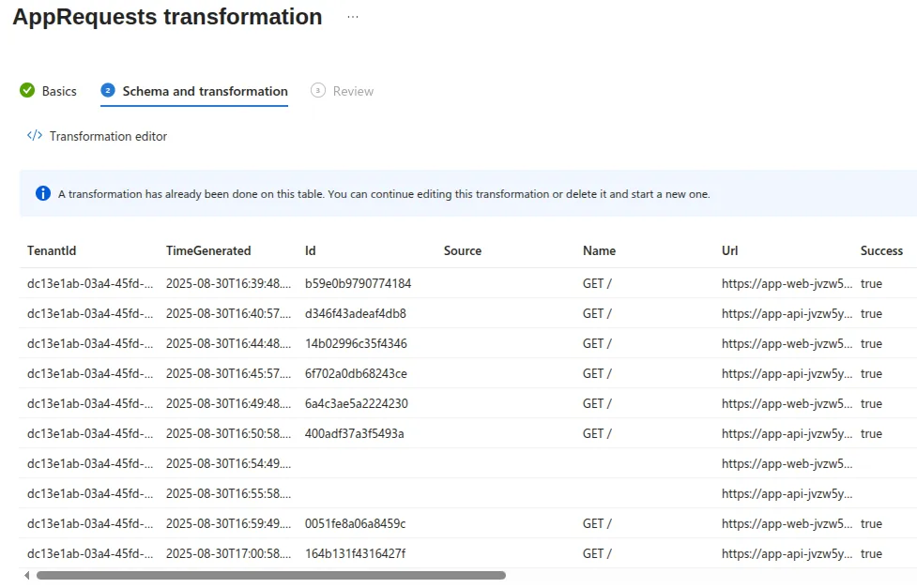The width and height of the screenshot is (917, 588).
Task: Click the scrollbar left arrow
Action: point(26,576)
